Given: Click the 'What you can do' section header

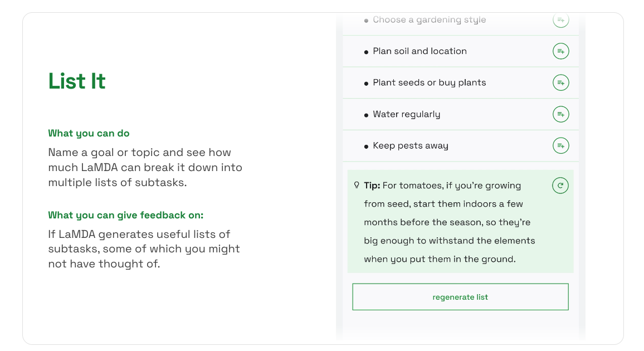Looking at the screenshot, I should coord(89,133).
